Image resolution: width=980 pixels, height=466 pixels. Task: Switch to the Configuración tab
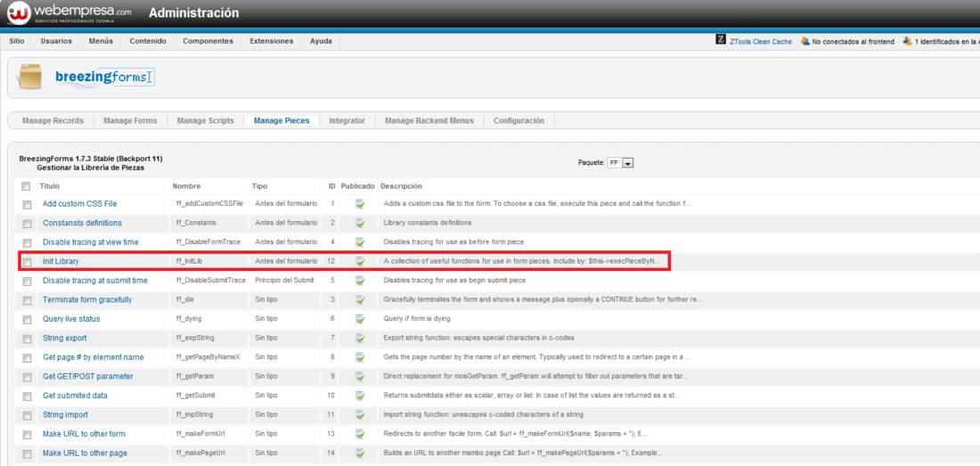tap(519, 120)
